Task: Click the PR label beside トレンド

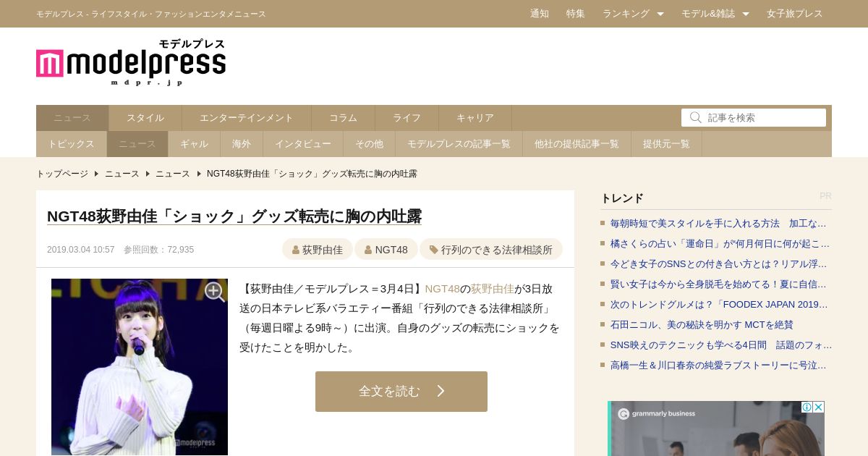Action: click(825, 196)
